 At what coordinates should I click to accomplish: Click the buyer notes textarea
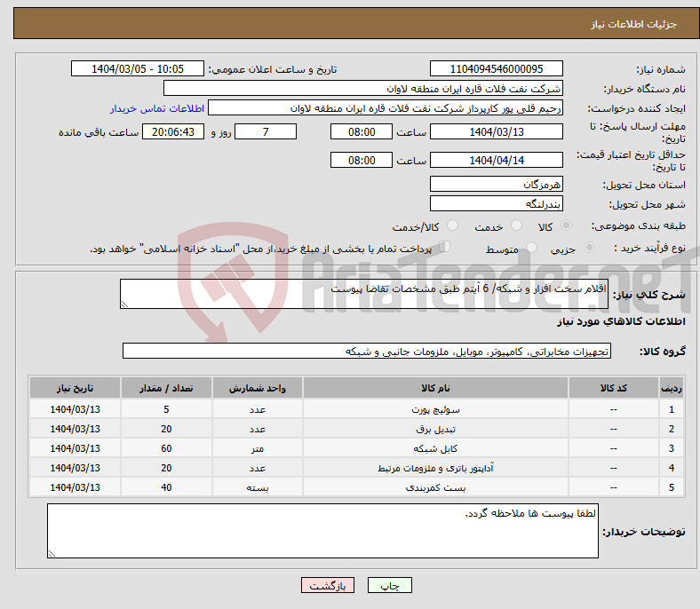322,531
